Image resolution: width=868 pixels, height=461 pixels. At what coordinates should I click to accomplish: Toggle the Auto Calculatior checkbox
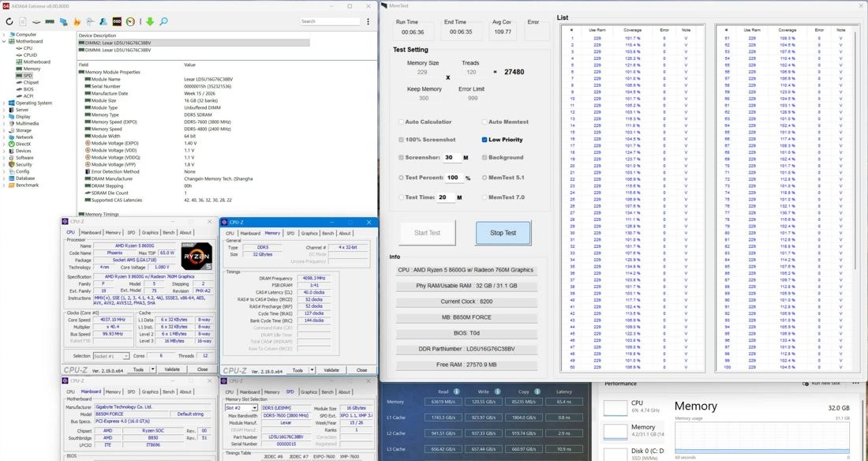pyautogui.click(x=402, y=122)
